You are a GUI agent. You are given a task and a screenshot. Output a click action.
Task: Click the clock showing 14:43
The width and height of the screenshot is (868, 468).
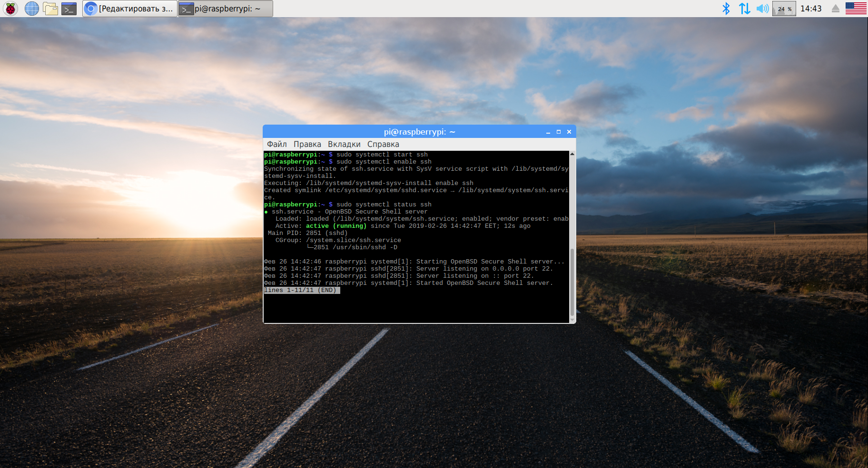[x=811, y=9]
